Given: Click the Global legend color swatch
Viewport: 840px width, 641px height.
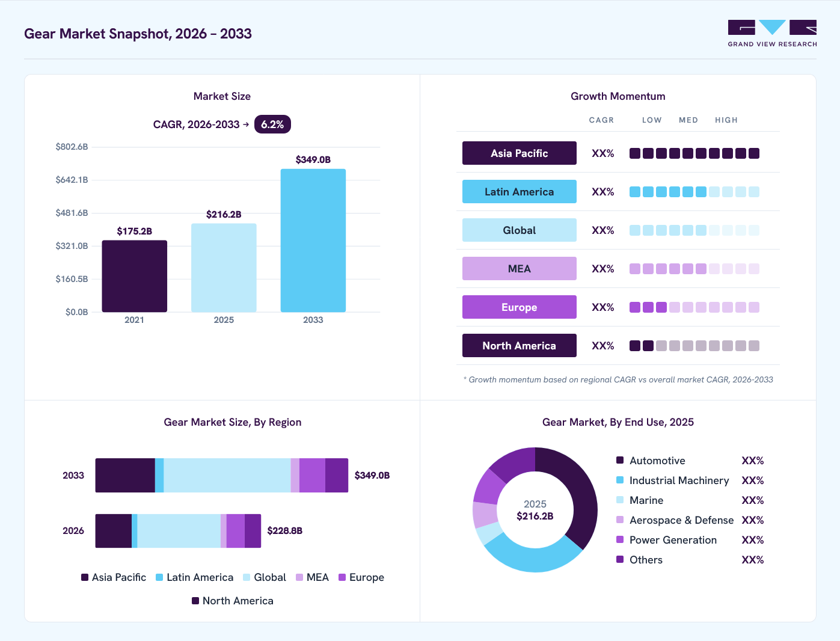Looking at the screenshot, I should tap(247, 577).
